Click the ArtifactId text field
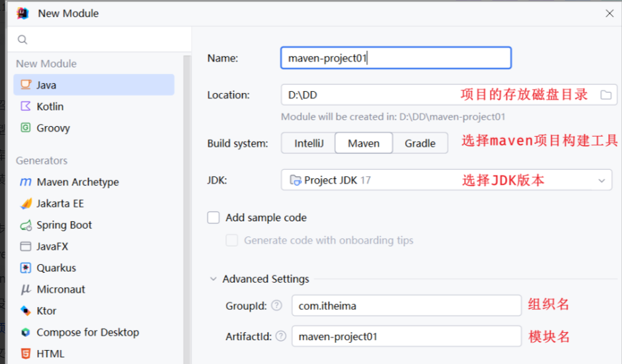Viewport: 622px width, 364px height. [406, 337]
